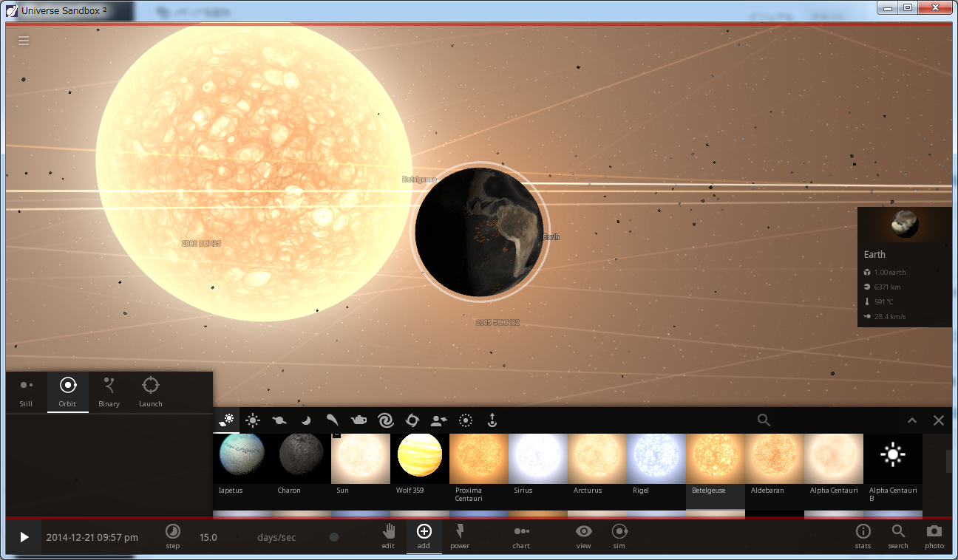Open the teapot objects category
This screenshot has height=560, width=958.
pyautogui.click(x=359, y=420)
